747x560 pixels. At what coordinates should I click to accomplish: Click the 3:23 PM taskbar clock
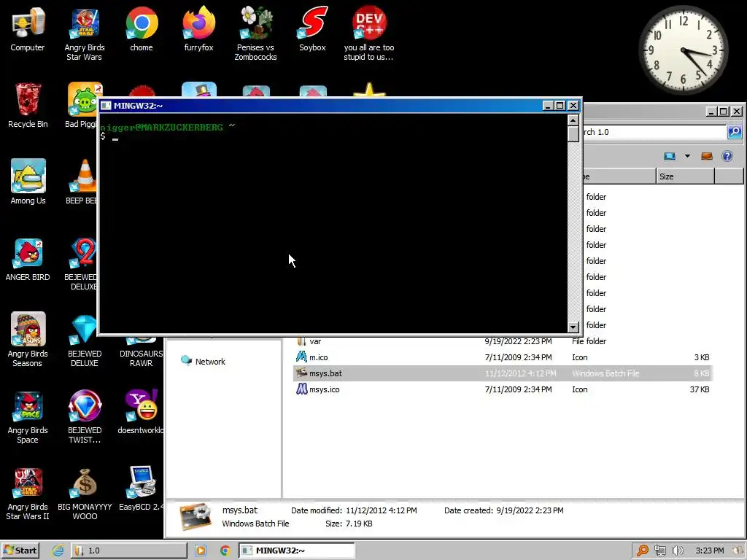point(710,551)
